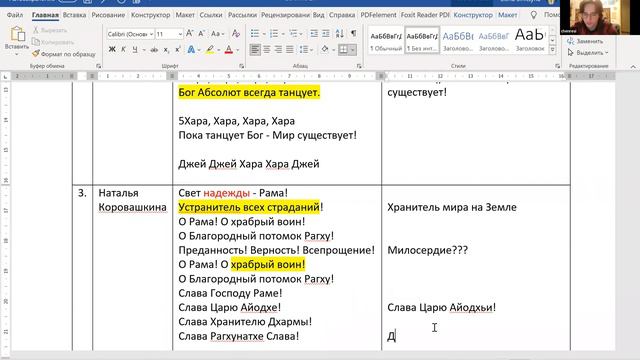
Task: Click the Копировать (Copy) button
Action: [x=53, y=42]
